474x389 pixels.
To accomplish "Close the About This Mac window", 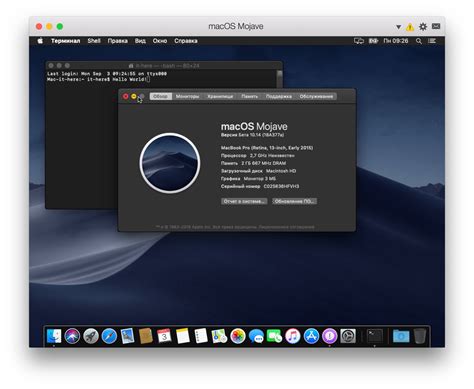I will coord(126,96).
